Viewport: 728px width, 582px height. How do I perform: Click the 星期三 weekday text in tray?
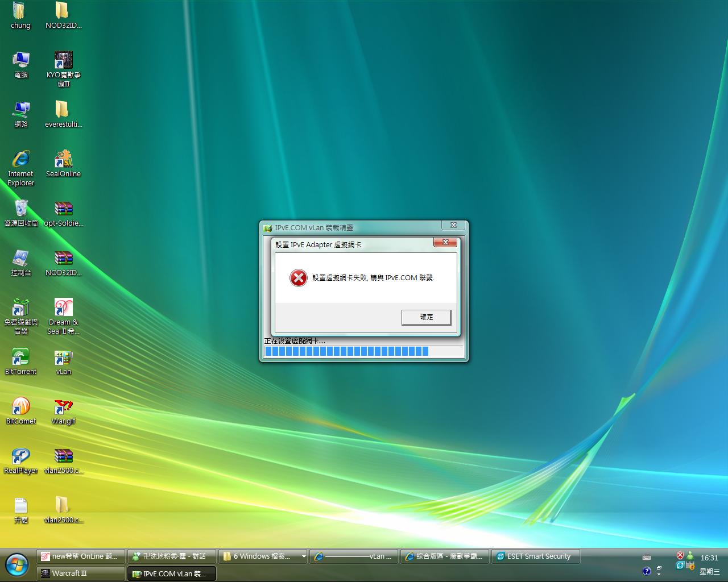(709, 572)
